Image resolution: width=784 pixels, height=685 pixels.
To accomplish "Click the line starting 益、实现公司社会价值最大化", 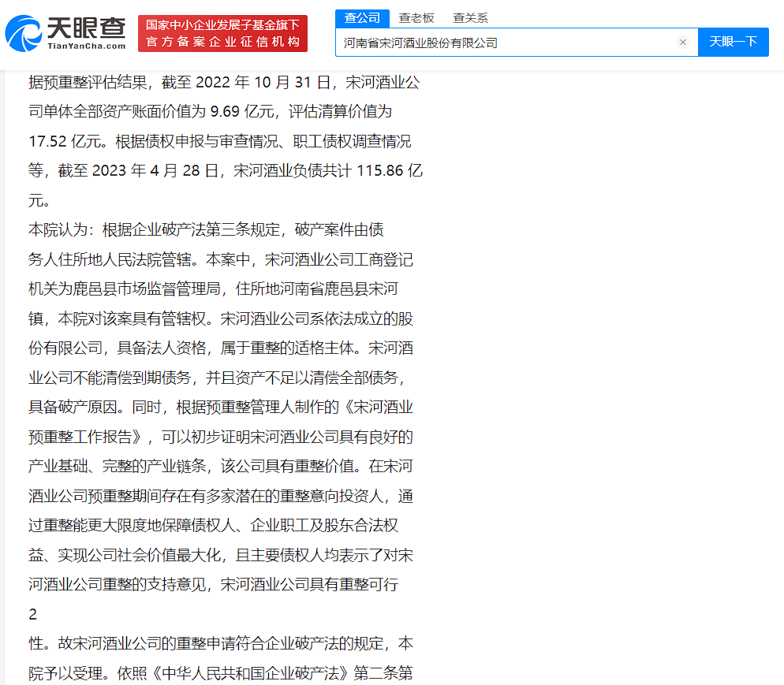I will coord(221,555).
